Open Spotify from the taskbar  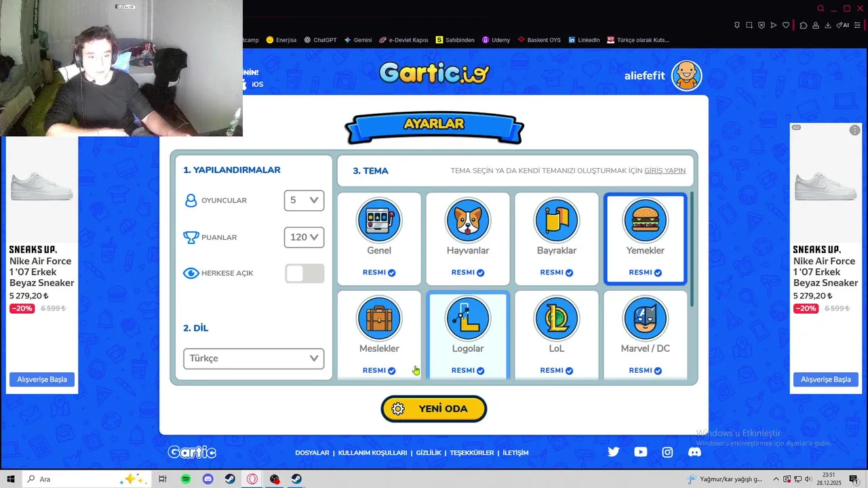[x=186, y=479]
